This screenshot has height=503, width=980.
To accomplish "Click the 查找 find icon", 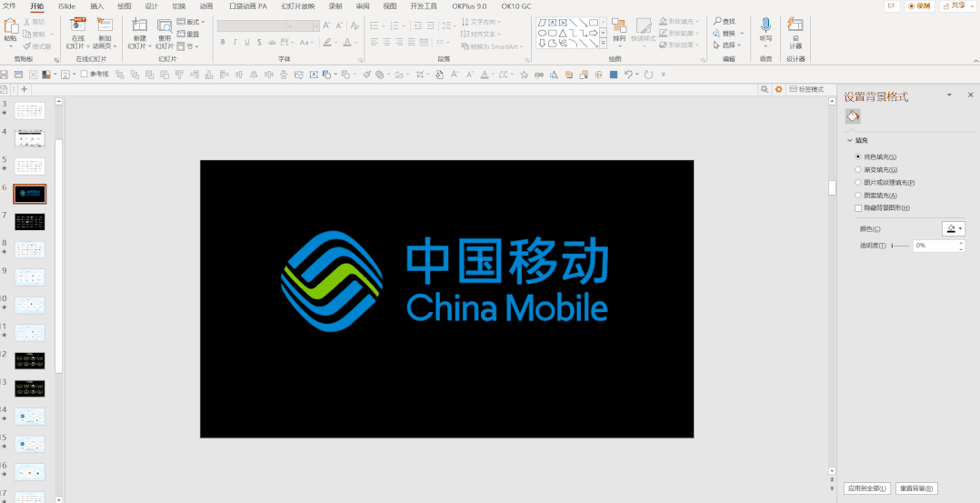I will pos(725,21).
